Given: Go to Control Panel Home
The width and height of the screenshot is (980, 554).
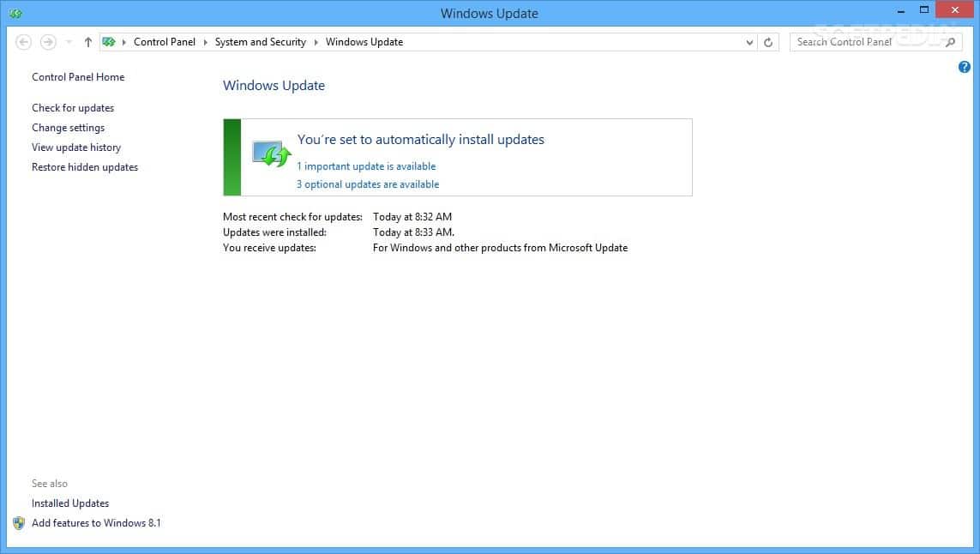Looking at the screenshot, I should [78, 77].
